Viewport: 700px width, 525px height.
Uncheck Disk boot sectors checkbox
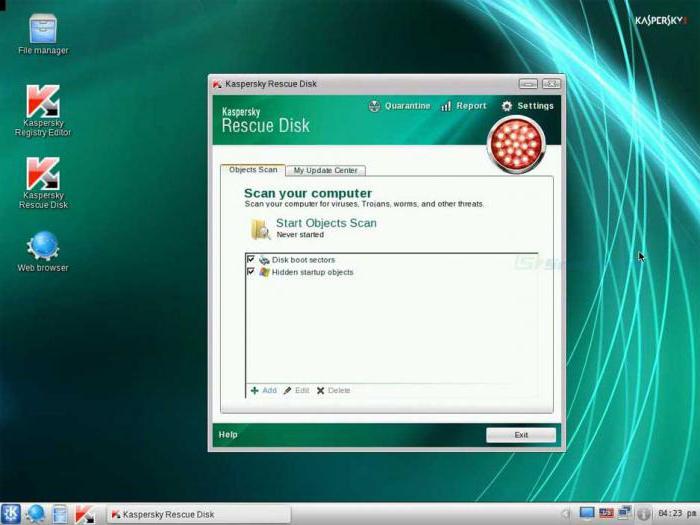pos(251,260)
